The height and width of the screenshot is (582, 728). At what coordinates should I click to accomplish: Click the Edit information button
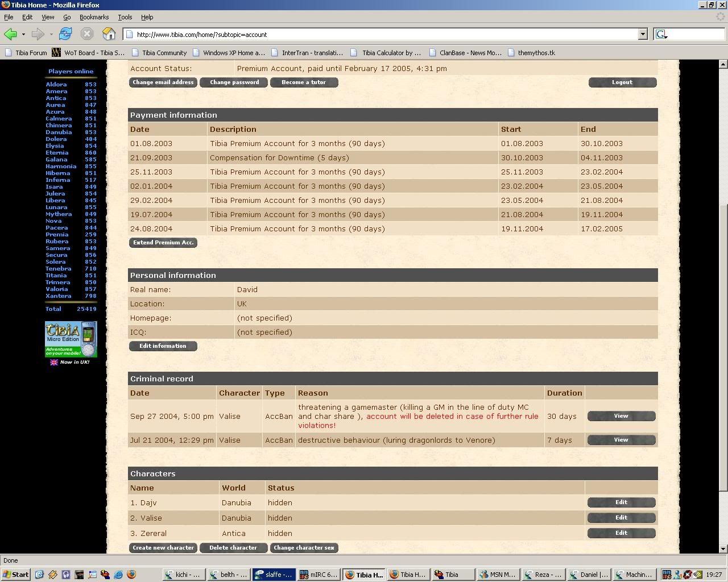tap(163, 346)
